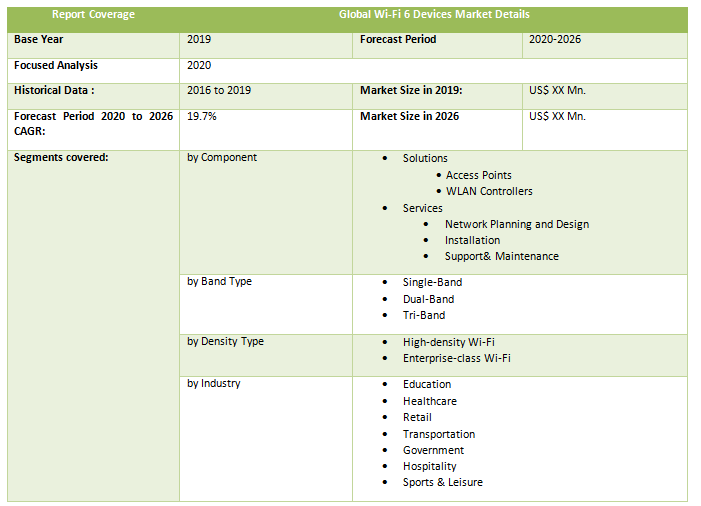
Task: Click the WLAN Controllers list item
Action: coord(489,191)
